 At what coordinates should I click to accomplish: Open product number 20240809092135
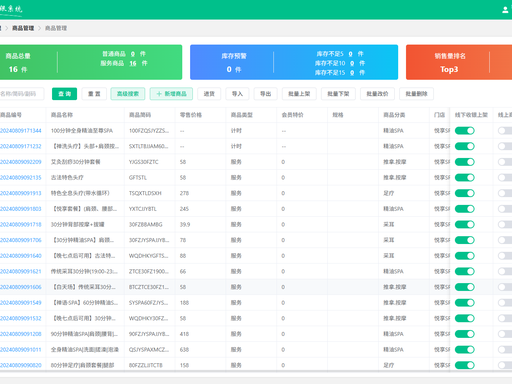21,178
